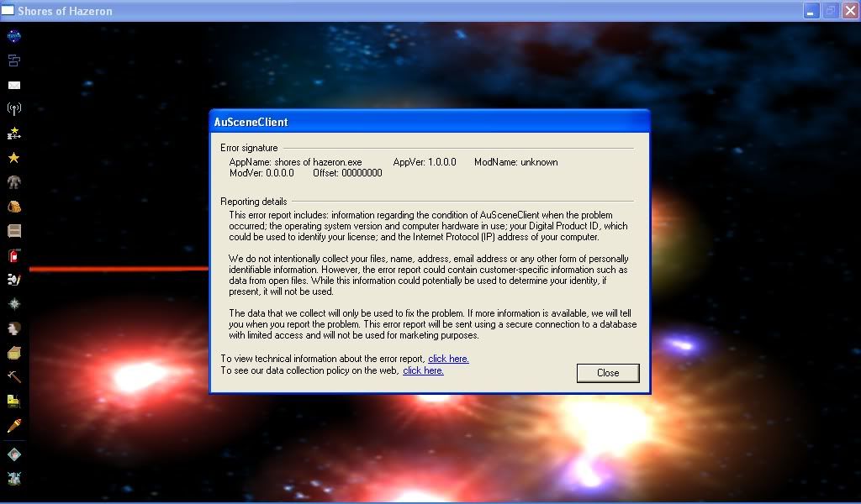Open data collection policy 'click here' link
Screen dimensions: 861x504
423,370
